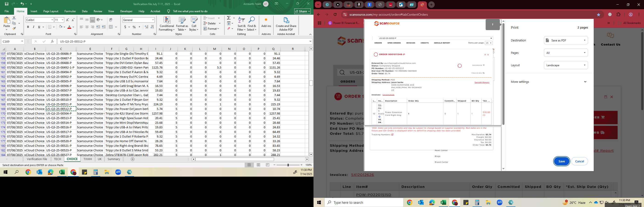Switch to Normal view in status bar
644x207 pixels.
249,165
